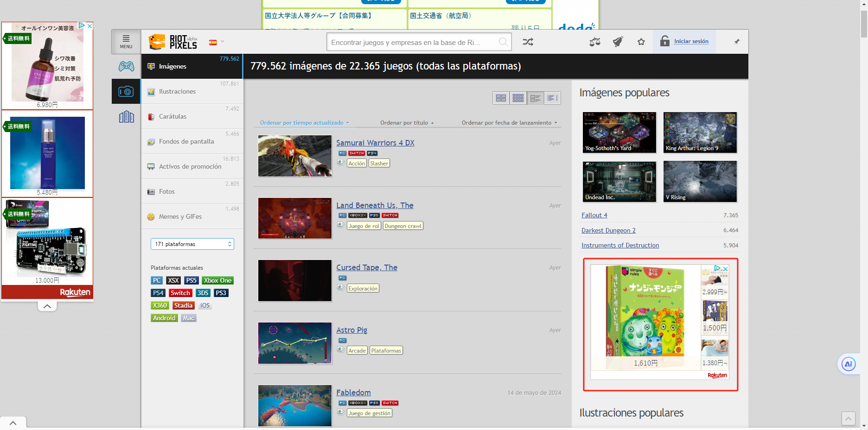
Task: Click the pin icon in header
Action: 737,42
